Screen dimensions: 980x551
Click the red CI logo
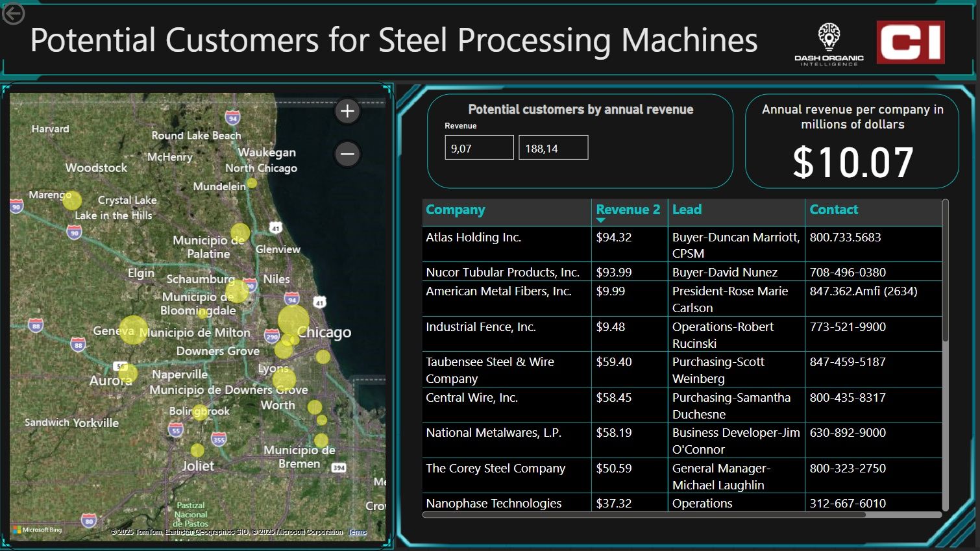[910, 42]
